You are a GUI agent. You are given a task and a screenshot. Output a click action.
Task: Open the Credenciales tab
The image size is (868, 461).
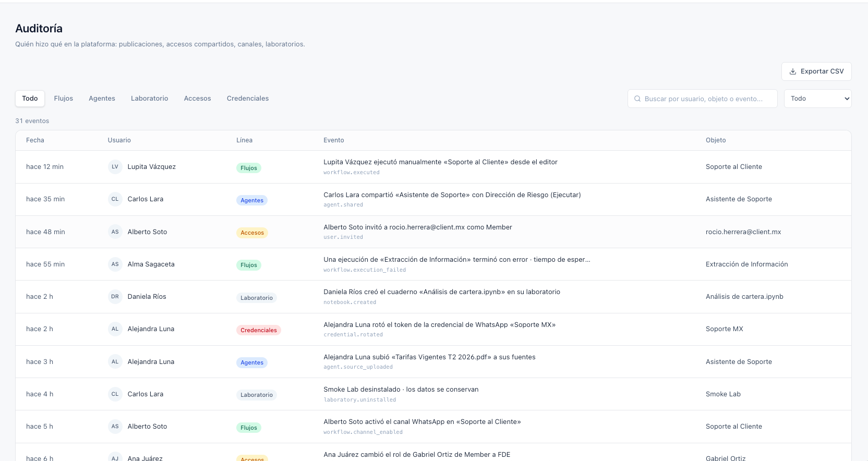click(248, 99)
